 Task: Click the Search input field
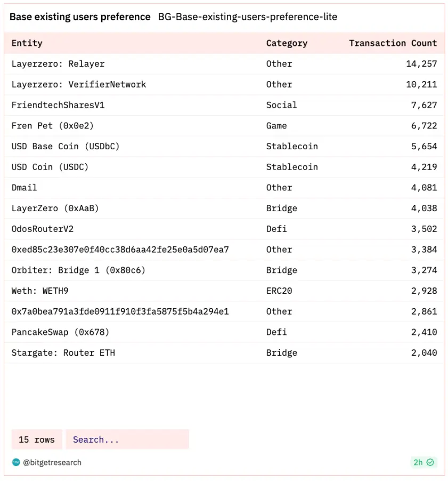[127, 439]
